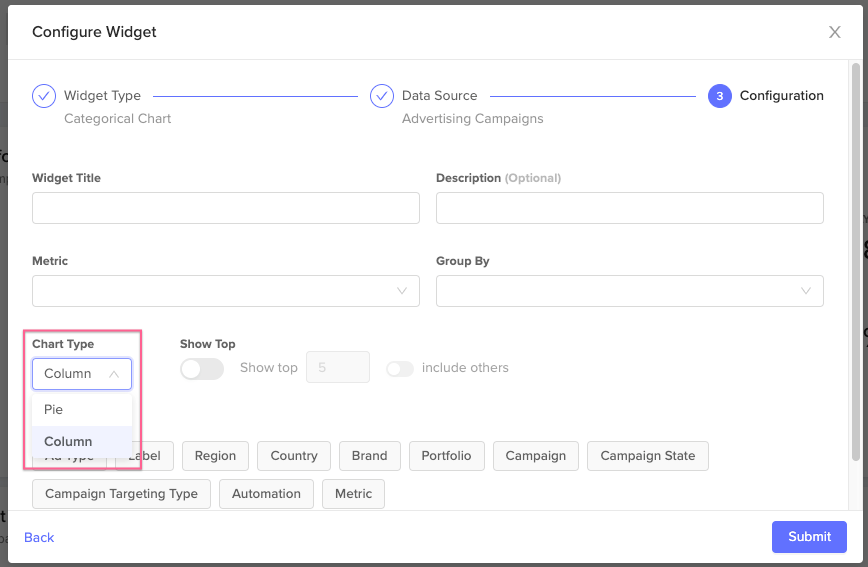Close the Configure Widget dialog
The width and height of the screenshot is (868, 567).
point(835,32)
